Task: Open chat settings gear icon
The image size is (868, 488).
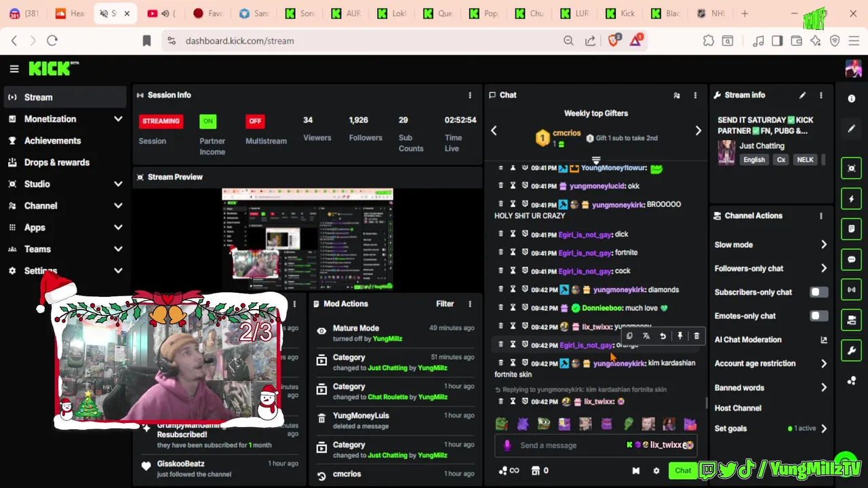Action: [x=656, y=470]
